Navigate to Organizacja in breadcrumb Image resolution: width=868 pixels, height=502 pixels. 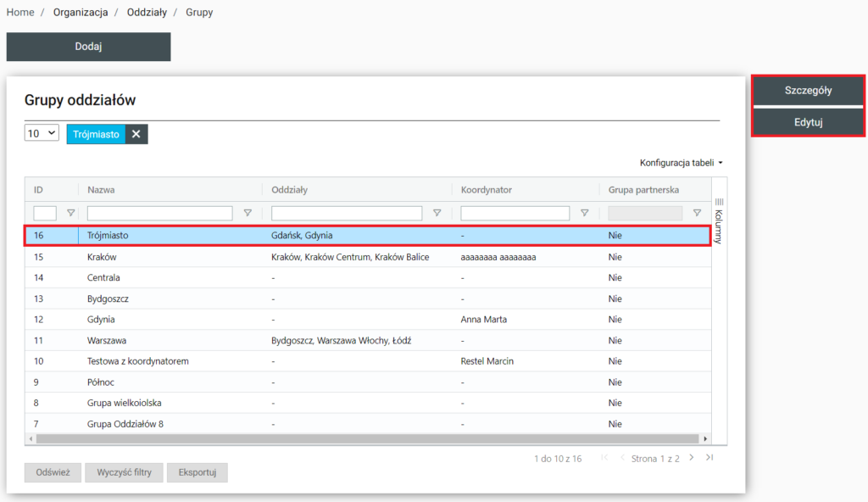pyautogui.click(x=81, y=13)
